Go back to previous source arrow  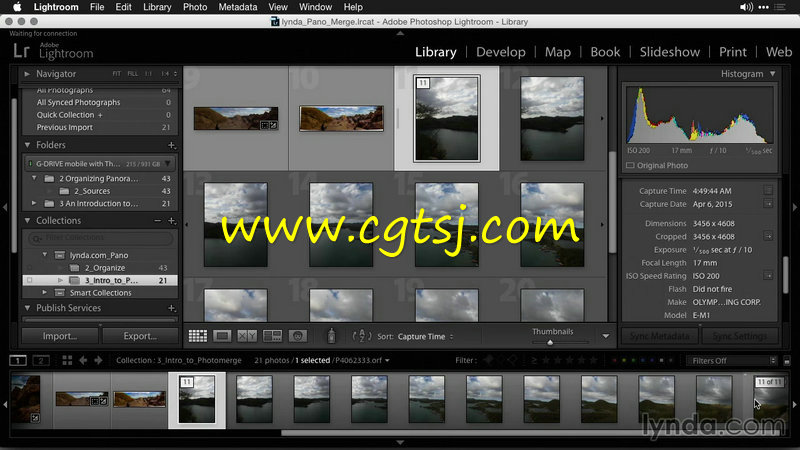(x=83, y=360)
